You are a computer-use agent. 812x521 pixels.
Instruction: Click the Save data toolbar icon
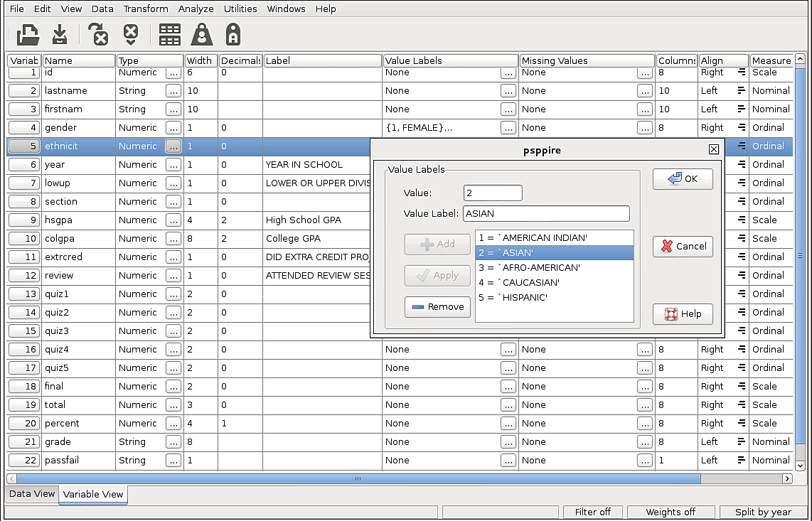tap(60, 36)
